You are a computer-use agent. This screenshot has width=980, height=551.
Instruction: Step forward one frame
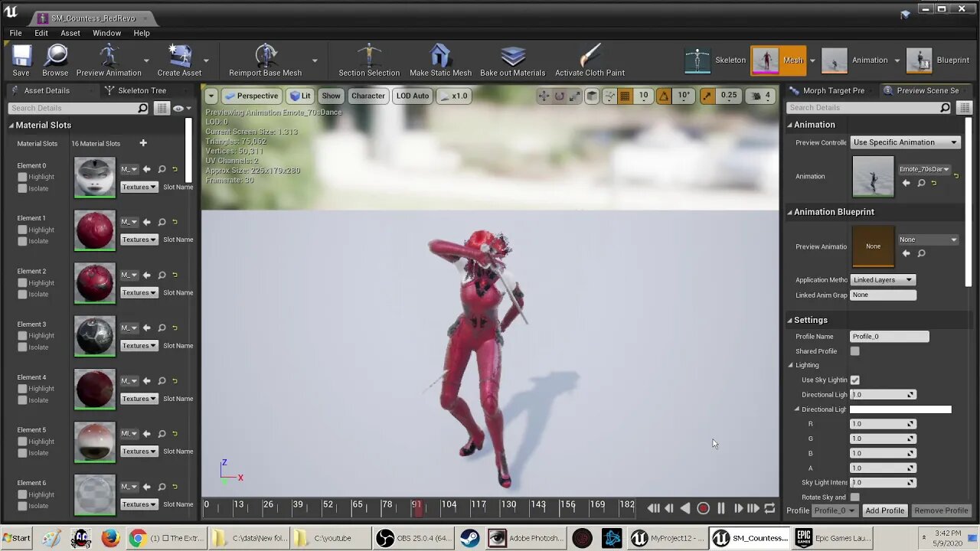click(x=738, y=508)
